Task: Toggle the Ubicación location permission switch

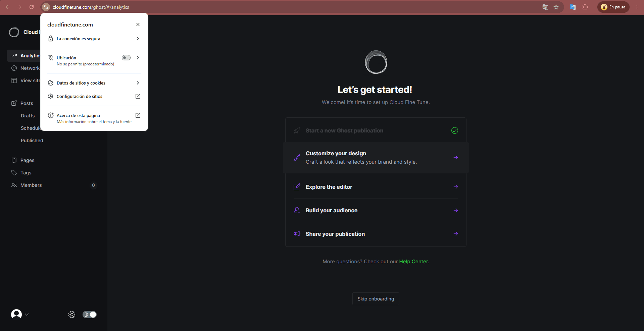Action: coord(126,58)
